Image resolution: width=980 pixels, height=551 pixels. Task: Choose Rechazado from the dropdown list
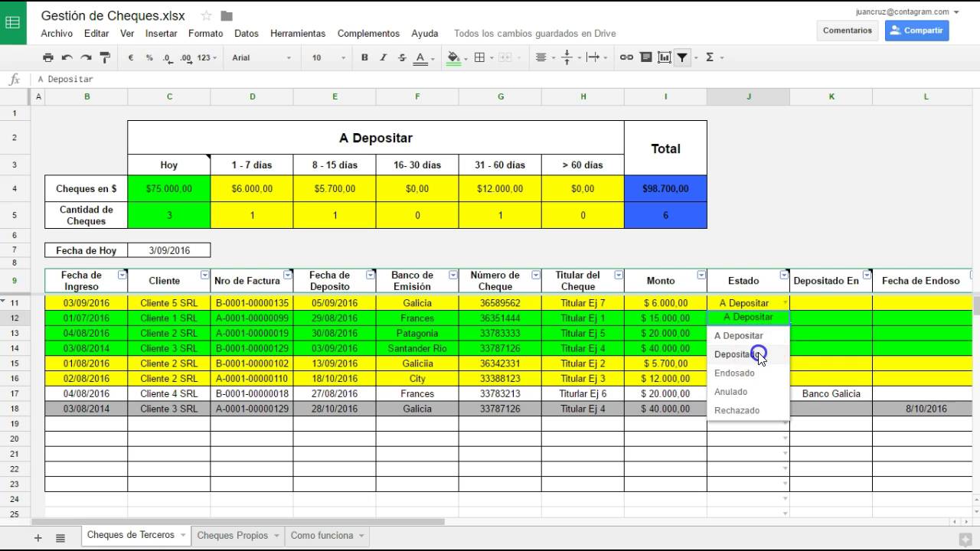749,411
